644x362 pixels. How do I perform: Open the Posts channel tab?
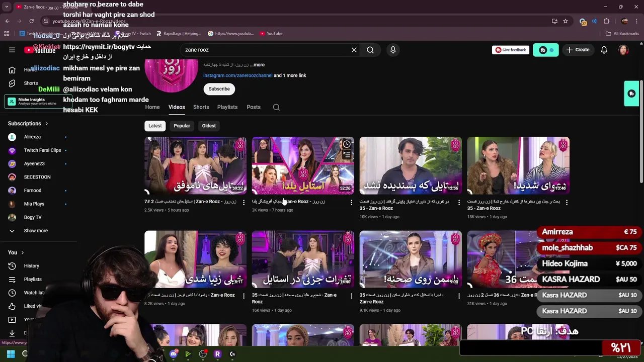click(x=254, y=107)
